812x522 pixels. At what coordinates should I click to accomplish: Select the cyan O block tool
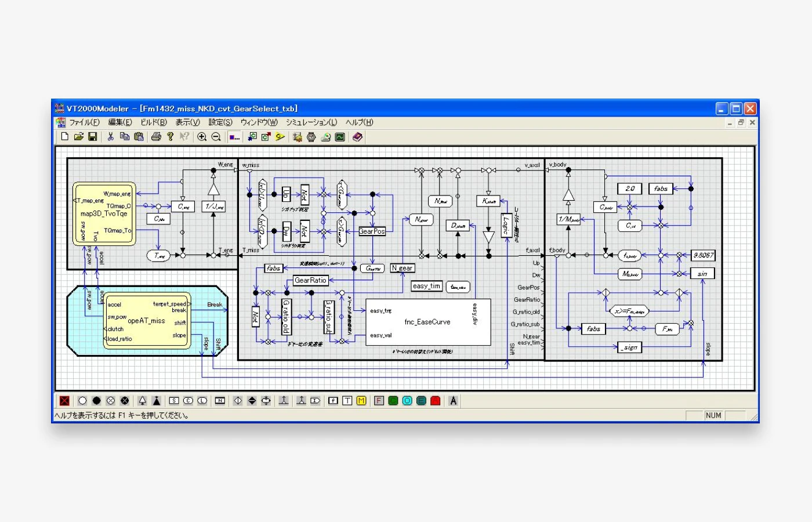click(407, 401)
